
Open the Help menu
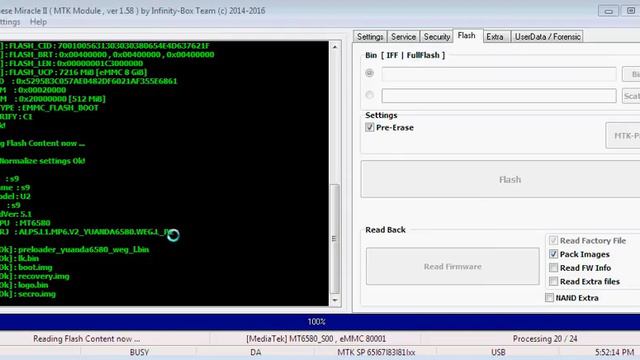click(38, 22)
